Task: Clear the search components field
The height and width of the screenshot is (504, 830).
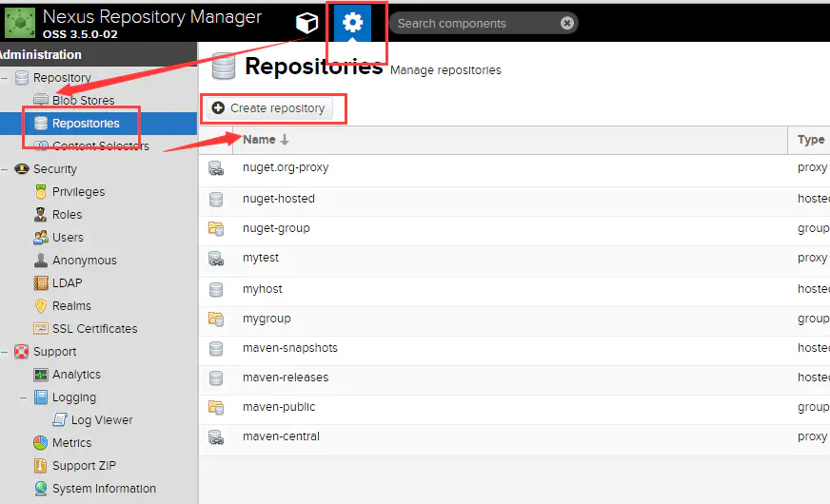Action: 567,23
